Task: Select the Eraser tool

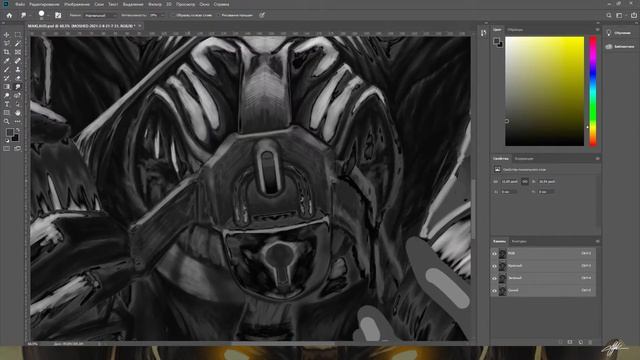Action: point(18,78)
